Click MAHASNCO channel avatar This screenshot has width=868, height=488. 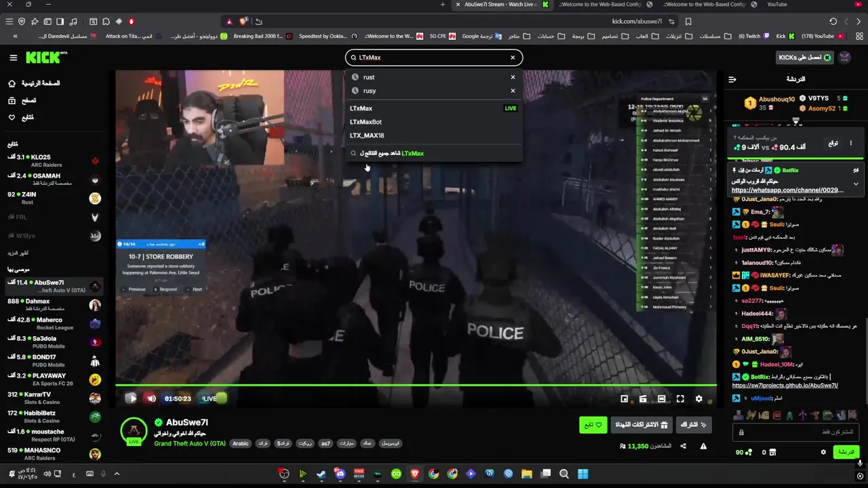coord(95,454)
